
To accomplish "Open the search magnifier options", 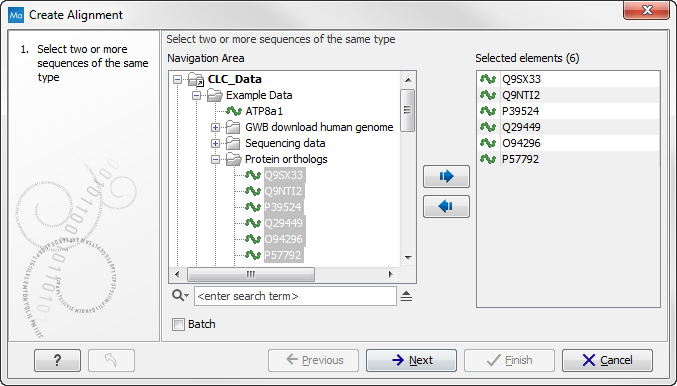I will tap(180, 296).
